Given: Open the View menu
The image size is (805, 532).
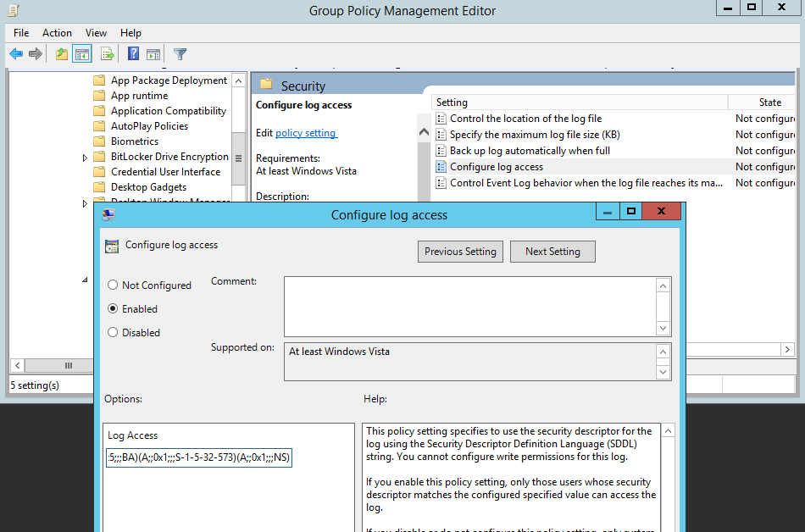Looking at the screenshot, I should click(x=96, y=33).
